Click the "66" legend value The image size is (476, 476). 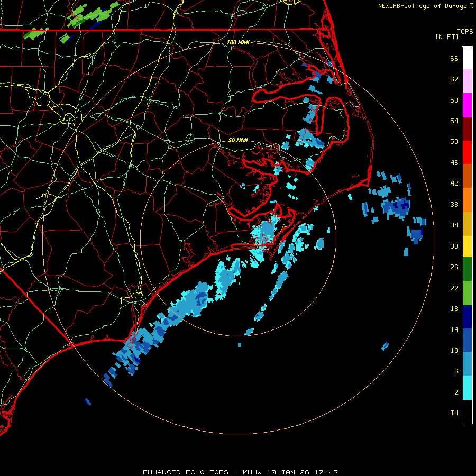pyautogui.click(x=454, y=58)
